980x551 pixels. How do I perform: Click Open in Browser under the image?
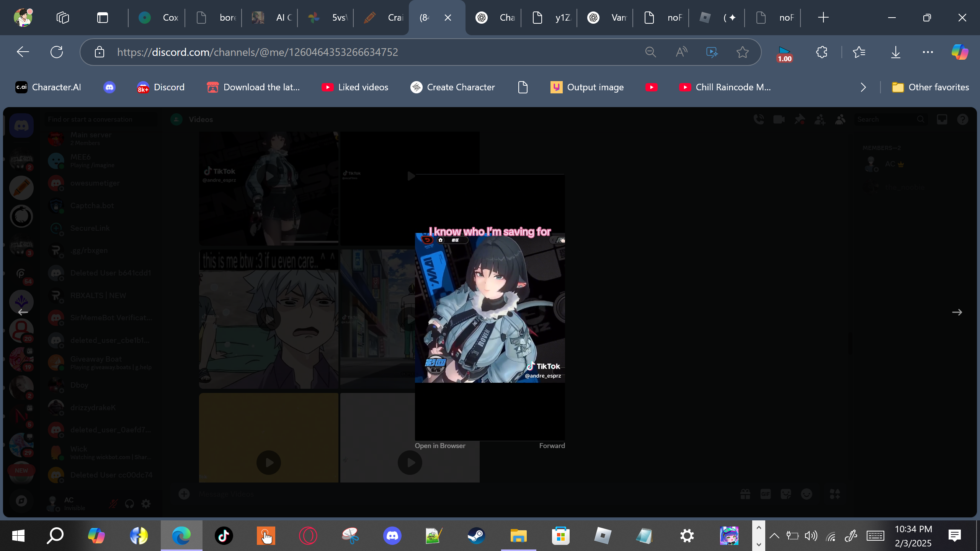pos(440,446)
